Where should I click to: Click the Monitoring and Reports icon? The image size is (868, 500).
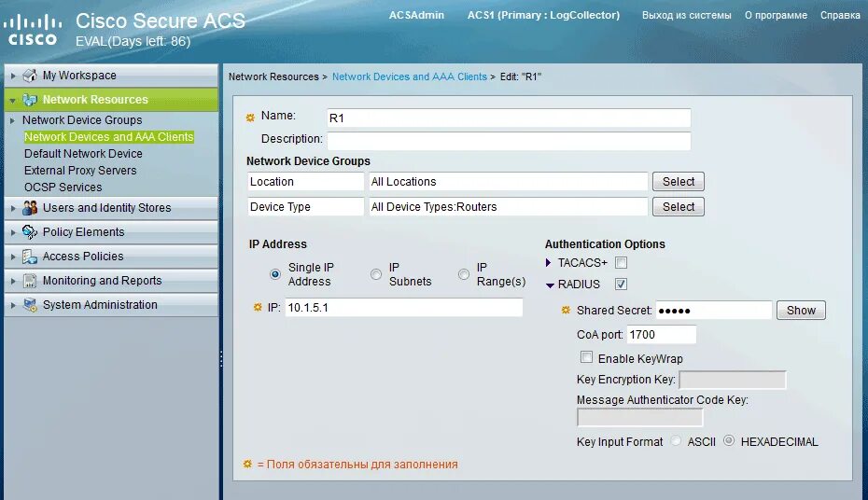click(30, 281)
